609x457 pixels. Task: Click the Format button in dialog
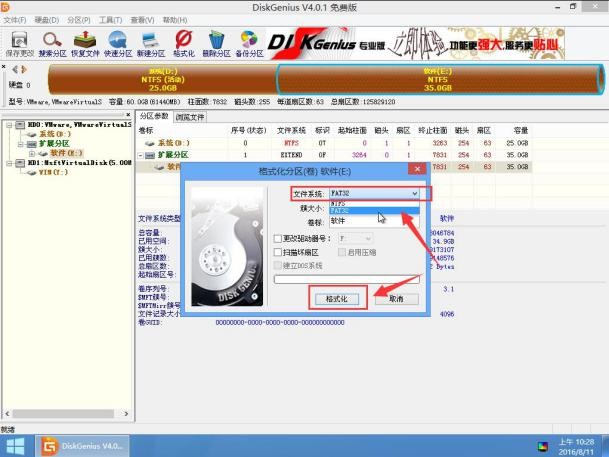(x=337, y=299)
